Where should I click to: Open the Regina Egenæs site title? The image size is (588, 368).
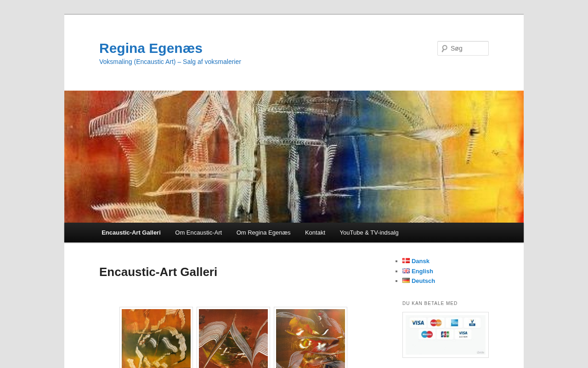(151, 48)
